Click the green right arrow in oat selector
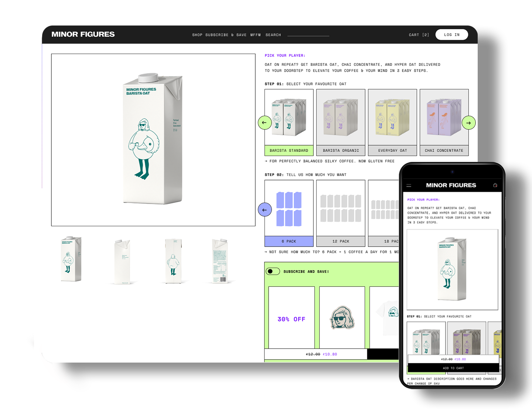 468,123
